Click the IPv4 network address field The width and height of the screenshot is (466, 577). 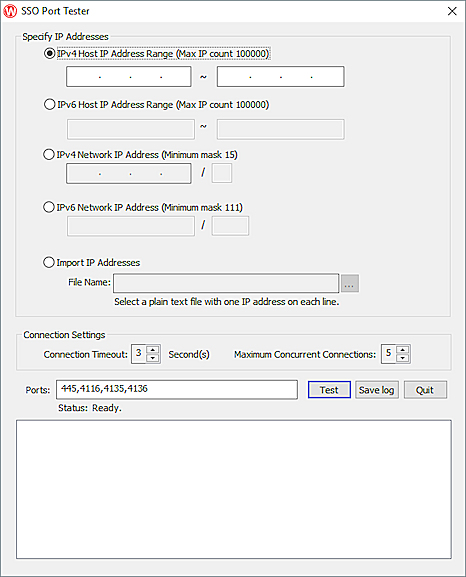[129, 173]
